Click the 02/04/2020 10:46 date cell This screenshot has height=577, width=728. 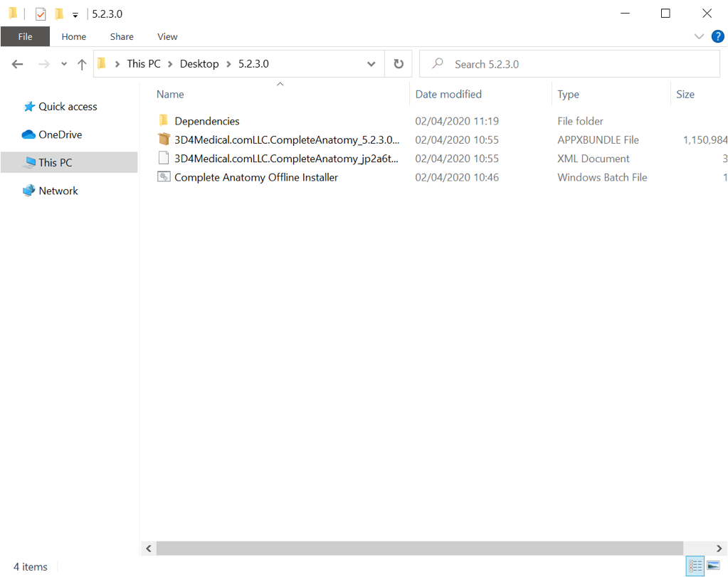(457, 177)
